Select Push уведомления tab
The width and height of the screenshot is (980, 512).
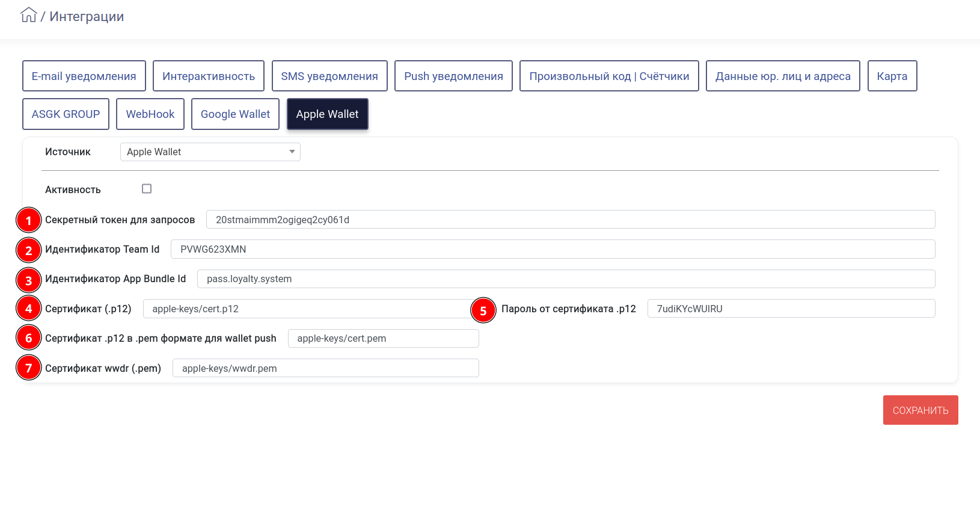point(453,76)
